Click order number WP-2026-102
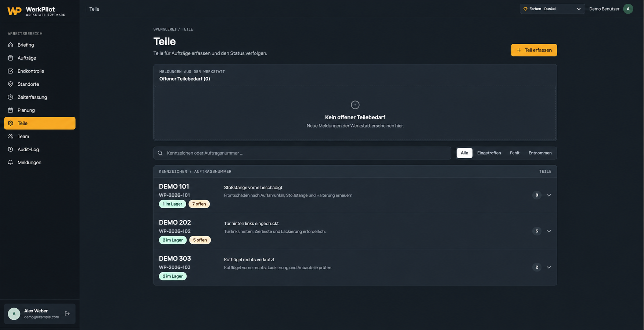Image resolution: width=644 pixels, height=330 pixels. coord(175,231)
